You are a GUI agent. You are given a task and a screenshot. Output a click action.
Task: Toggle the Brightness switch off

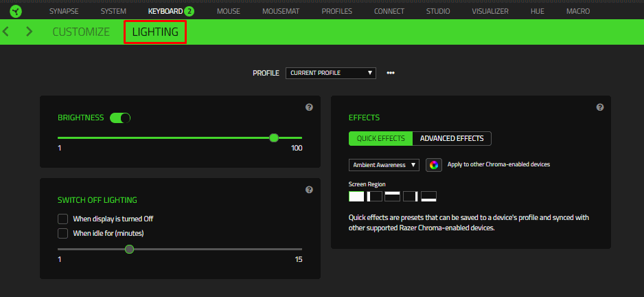[120, 118]
